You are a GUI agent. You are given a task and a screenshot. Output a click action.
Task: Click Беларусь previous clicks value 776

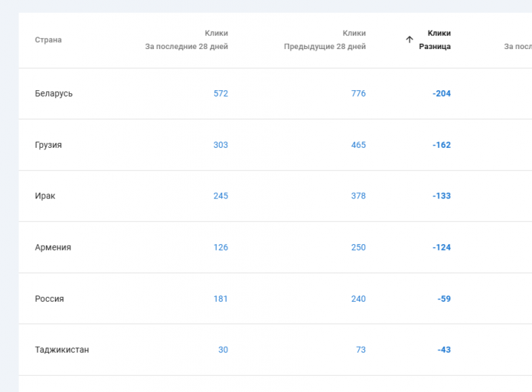(x=358, y=93)
